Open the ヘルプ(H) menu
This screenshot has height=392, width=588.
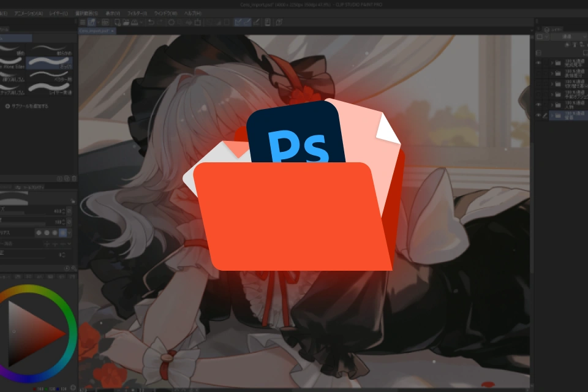click(x=193, y=13)
